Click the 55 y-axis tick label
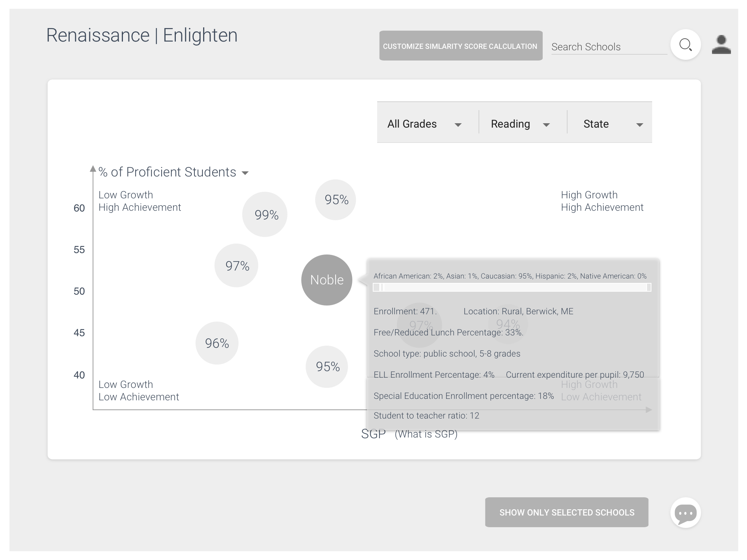 (79, 250)
